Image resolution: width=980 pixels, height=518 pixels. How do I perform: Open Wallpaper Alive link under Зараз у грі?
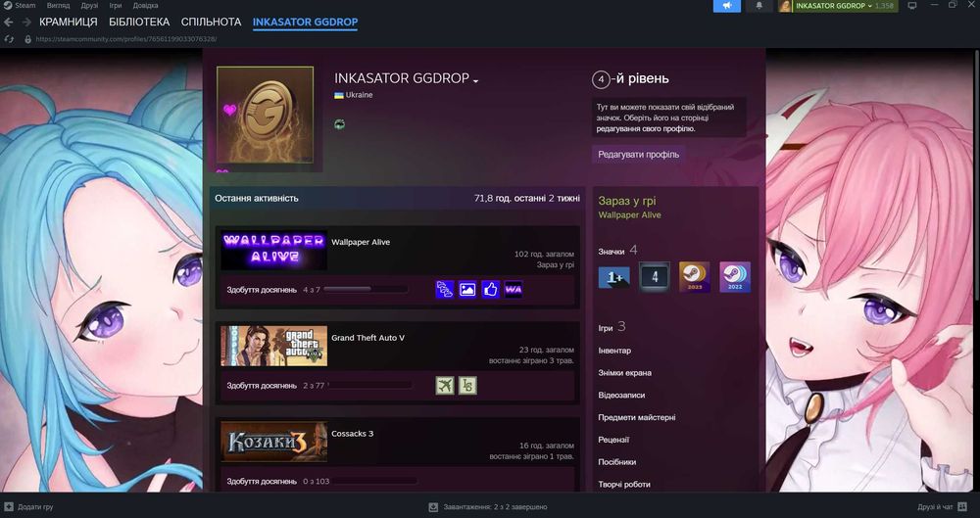tap(629, 215)
